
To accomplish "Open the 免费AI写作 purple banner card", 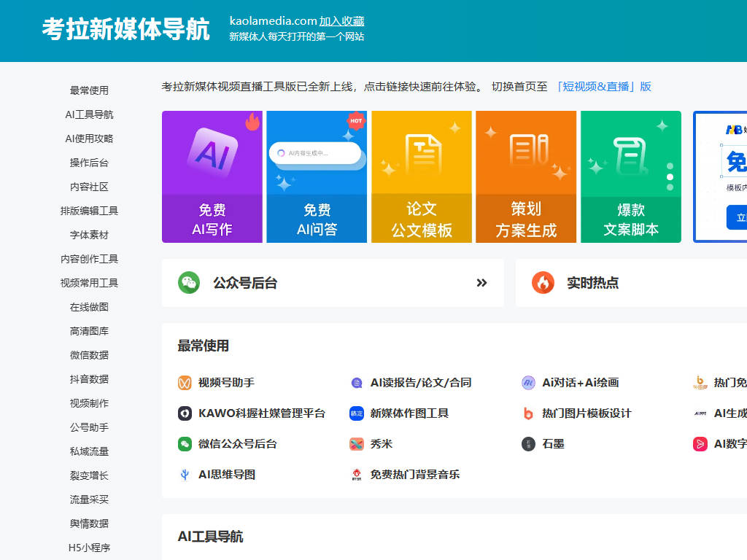I will tap(212, 177).
